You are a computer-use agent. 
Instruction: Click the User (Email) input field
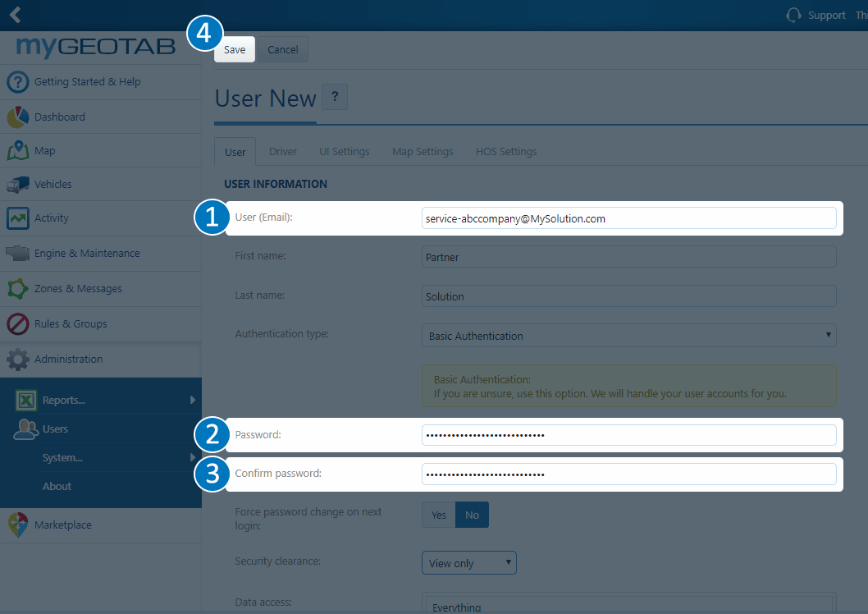click(628, 218)
